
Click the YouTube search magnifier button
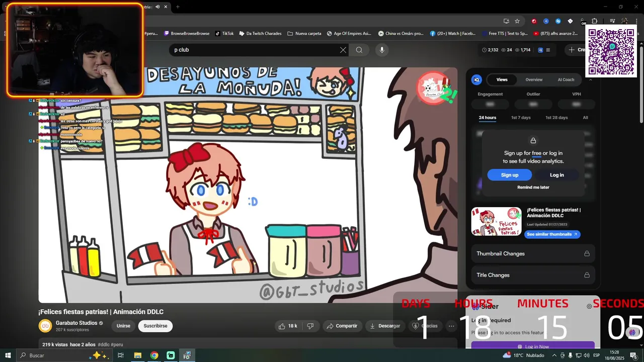(x=359, y=50)
